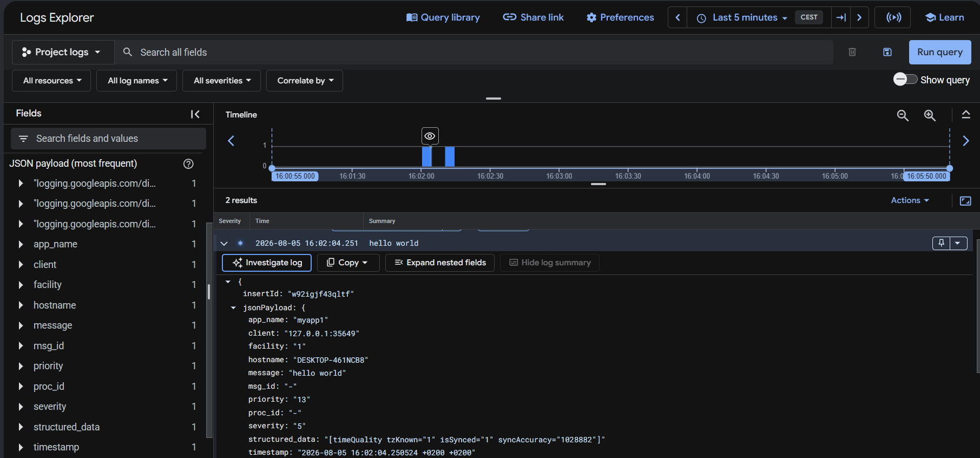Image resolution: width=980 pixels, height=458 pixels.
Task: Go to next time range arrow
Action: [859, 17]
